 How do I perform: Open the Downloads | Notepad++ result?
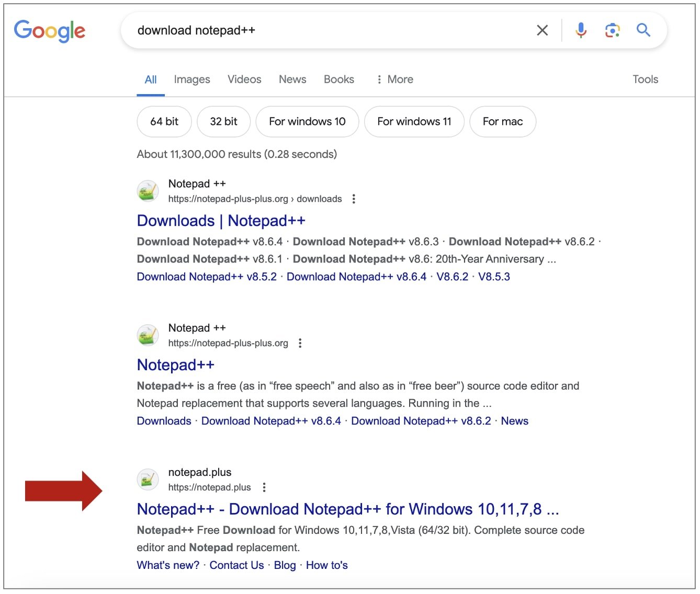[221, 221]
